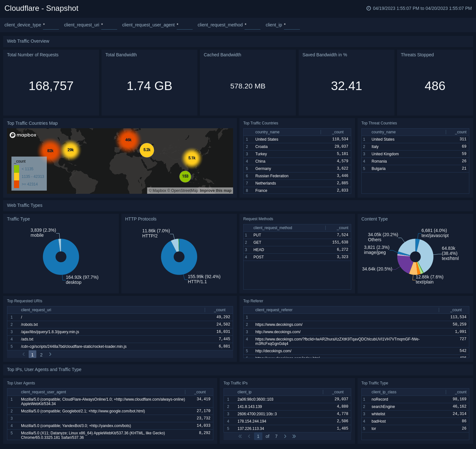
Task: Click the green '< 1135' legend swatch
Action: (16, 169)
